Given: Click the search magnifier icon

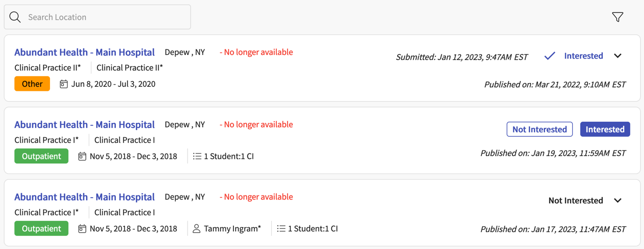Looking at the screenshot, I should pos(15,17).
